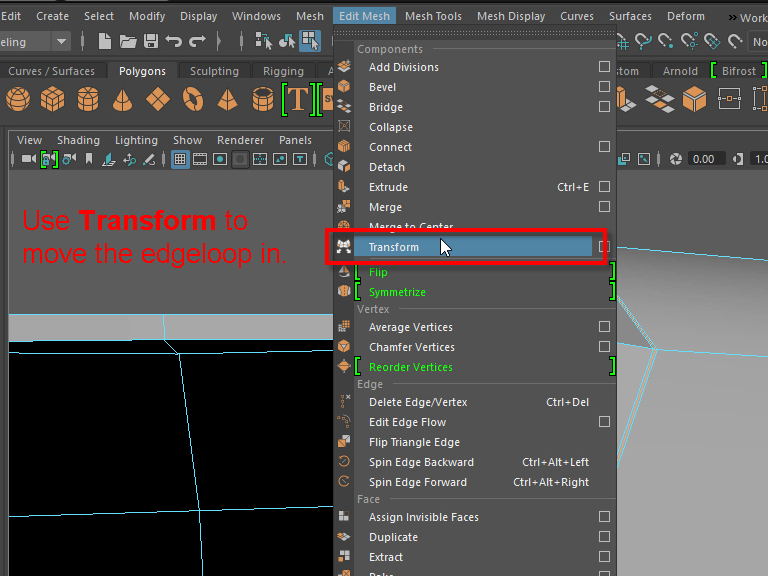Click Delete Edge/Vertex menu entry
The image size is (768, 576).
point(418,402)
